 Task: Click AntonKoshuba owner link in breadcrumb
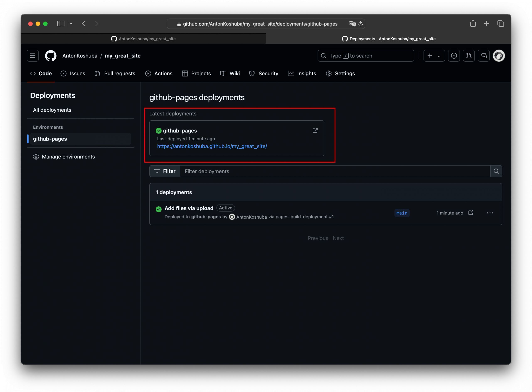pos(80,56)
